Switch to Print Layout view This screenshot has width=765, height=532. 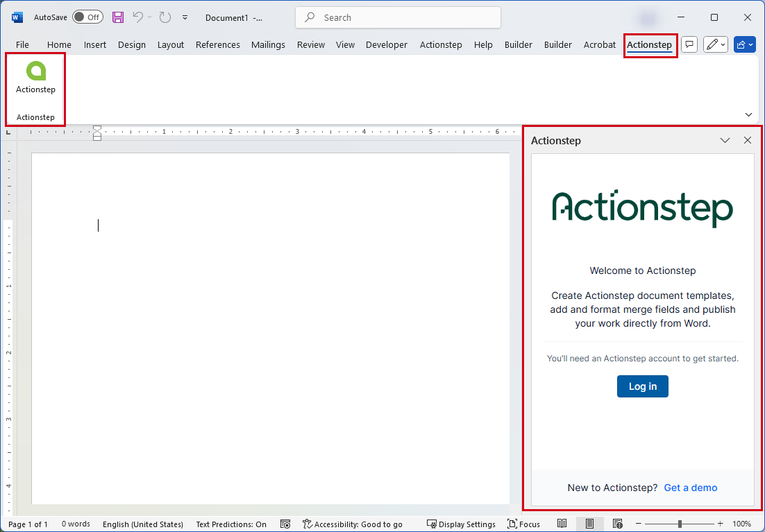[x=589, y=524]
